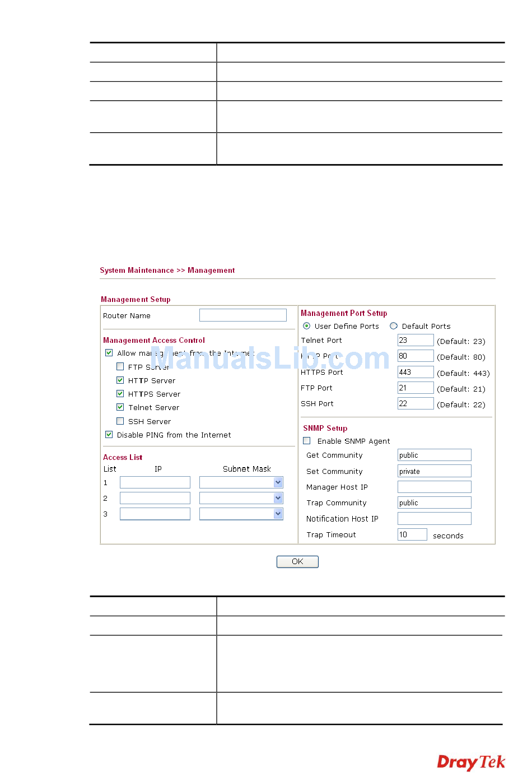Uncheck the HTTPS Server checkbox
This screenshot has height=777, width=532.
point(120,393)
